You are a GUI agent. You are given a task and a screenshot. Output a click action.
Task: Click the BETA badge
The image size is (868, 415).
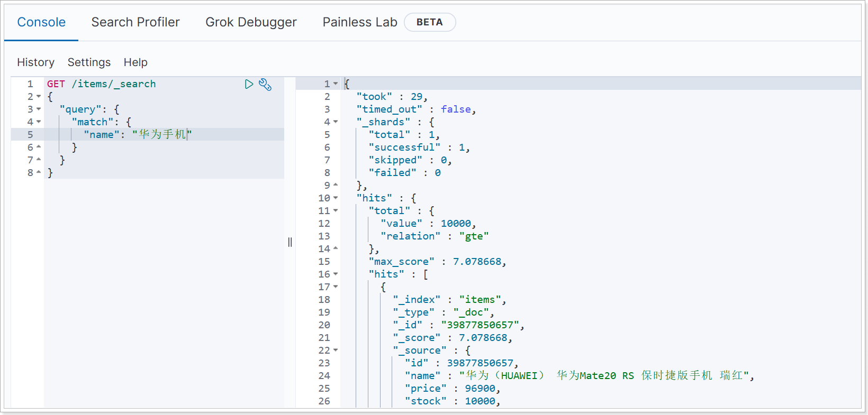pyautogui.click(x=429, y=22)
